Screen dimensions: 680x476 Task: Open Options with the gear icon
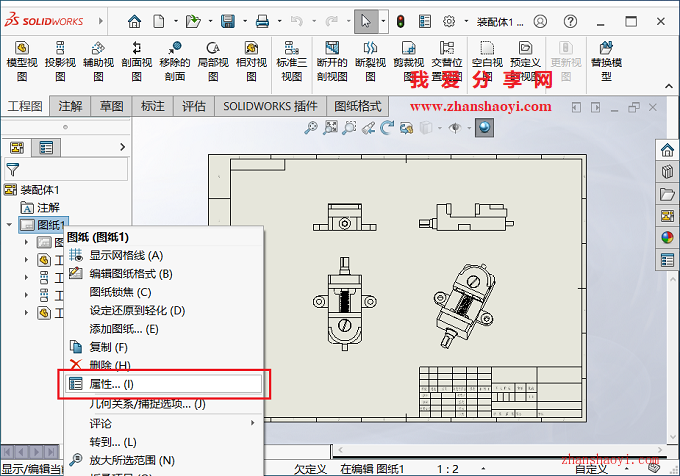449,21
